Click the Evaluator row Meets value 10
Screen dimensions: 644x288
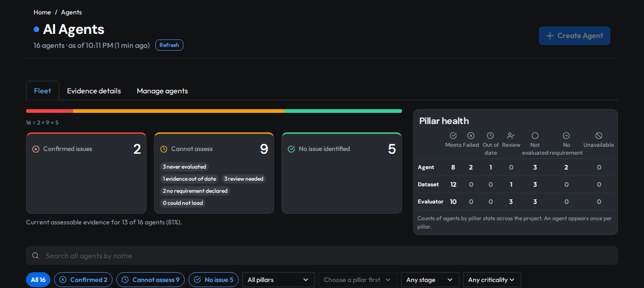click(x=453, y=202)
